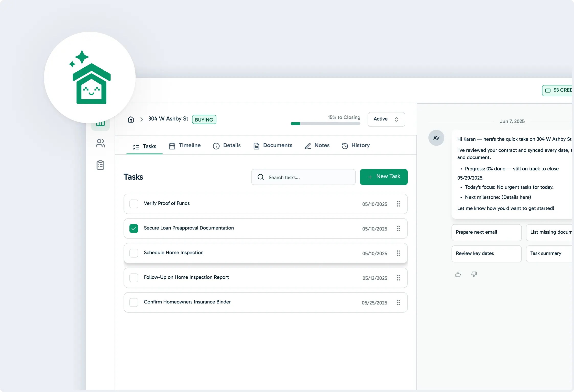Click the 05/12/2025 due date
Viewport: 574px width, 392px height.
pos(375,278)
